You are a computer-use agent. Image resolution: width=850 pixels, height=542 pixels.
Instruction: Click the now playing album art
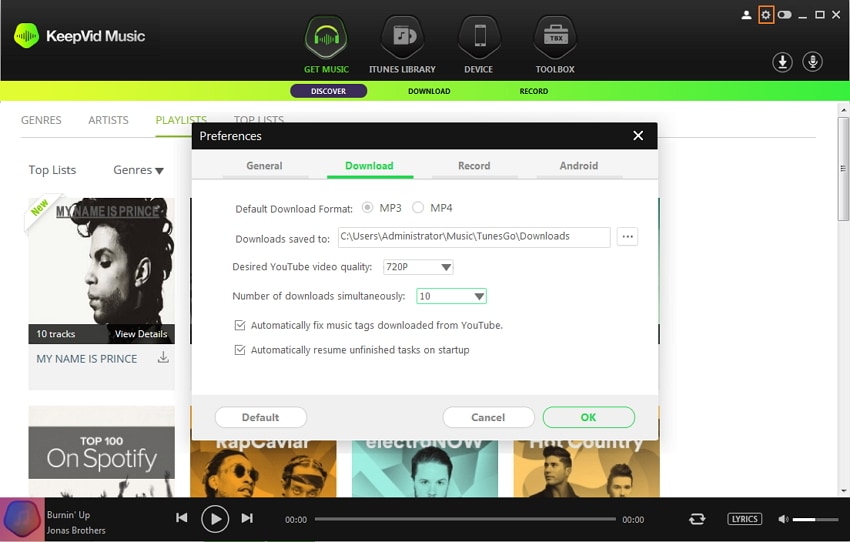point(22,519)
